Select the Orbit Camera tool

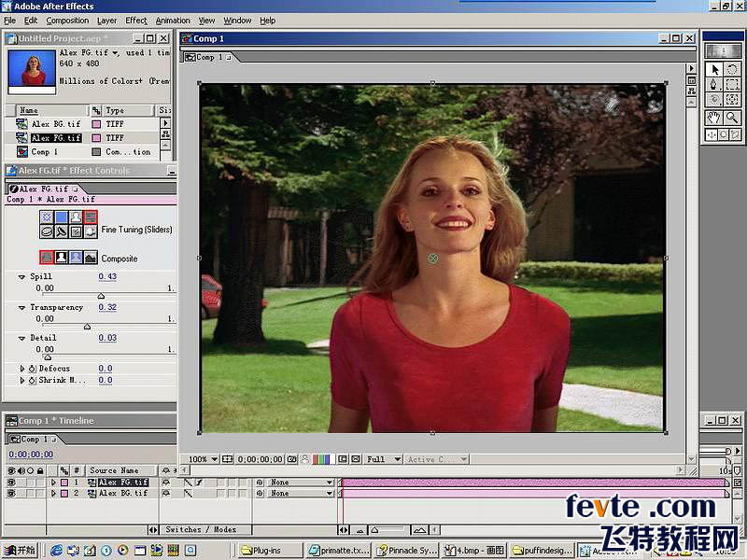pyautogui.click(x=714, y=100)
